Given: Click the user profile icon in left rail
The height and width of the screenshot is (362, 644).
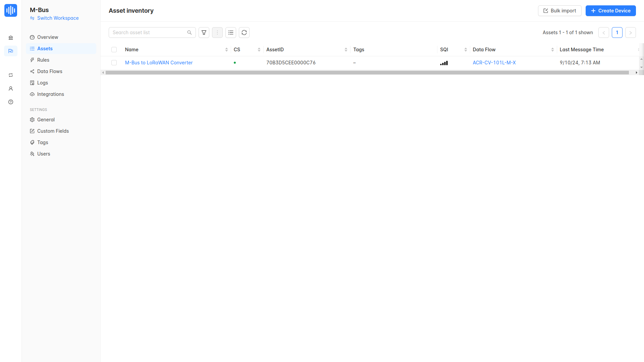Looking at the screenshot, I should [11, 88].
